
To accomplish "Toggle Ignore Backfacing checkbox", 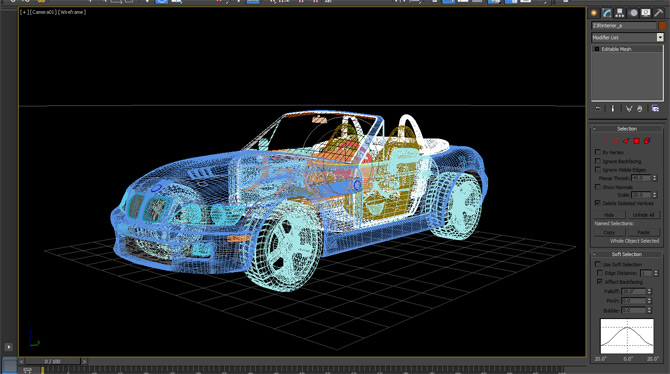I will coord(598,161).
